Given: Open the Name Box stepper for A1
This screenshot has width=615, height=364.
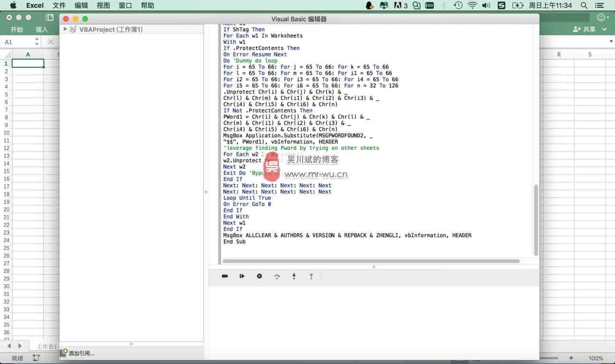Looking at the screenshot, I should 37,42.
